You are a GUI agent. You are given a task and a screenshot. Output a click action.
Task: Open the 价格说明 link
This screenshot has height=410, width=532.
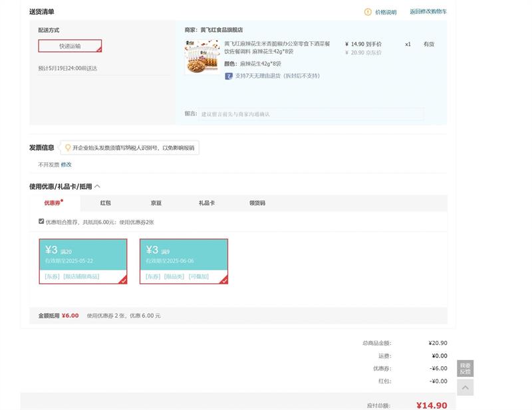[x=385, y=12]
